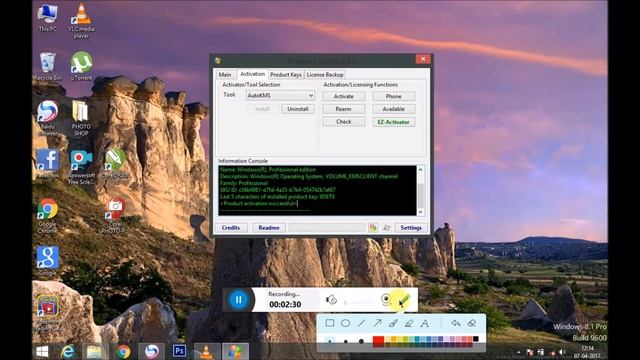640x360 pixels.
Task: Select the straight line drawing tool
Action: click(361, 323)
